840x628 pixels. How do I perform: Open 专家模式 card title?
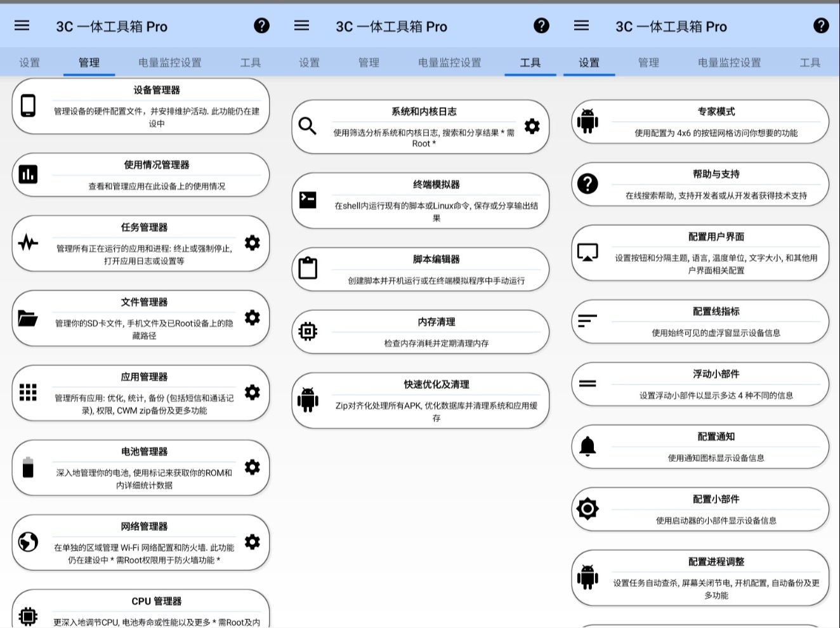click(716, 112)
